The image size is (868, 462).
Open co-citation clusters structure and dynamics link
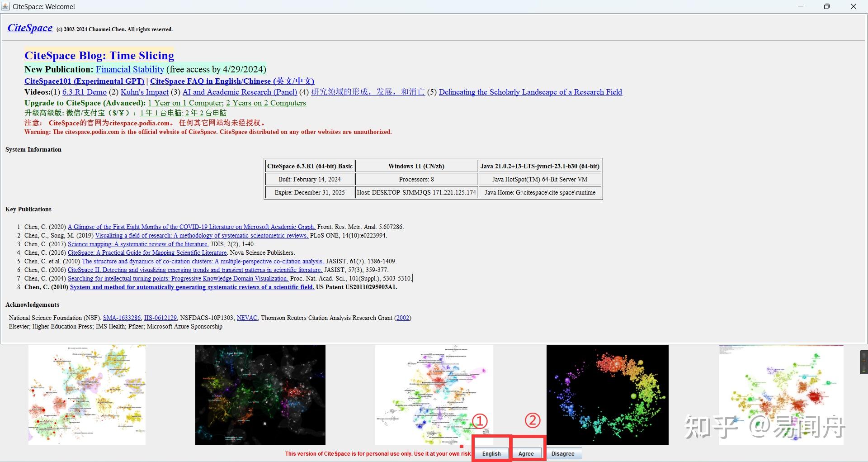pyautogui.click(x=203, y=261)
